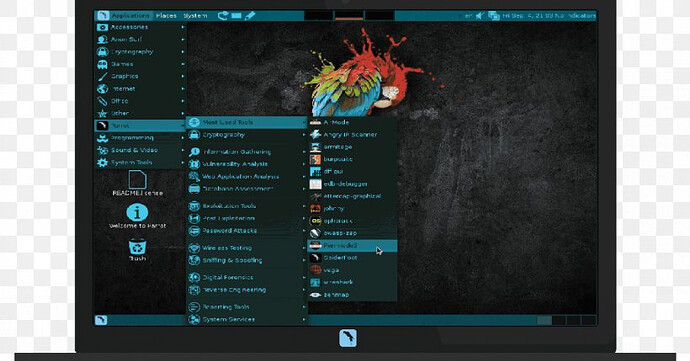Select the Parrot category in Applications menu
This screenshot has height=361, width=690.
click(x=140, y=125)
